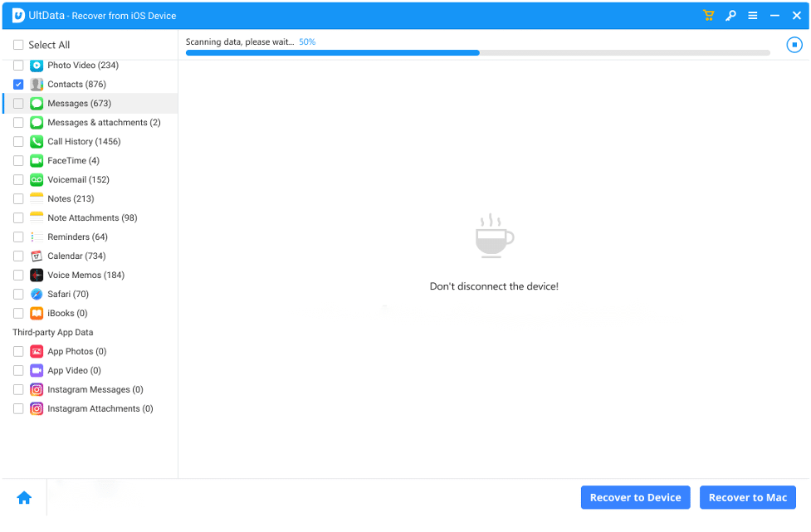This screenshot has height=532, width=811.
Task: Check the Call History checkbox
Action: pos(18,142)
